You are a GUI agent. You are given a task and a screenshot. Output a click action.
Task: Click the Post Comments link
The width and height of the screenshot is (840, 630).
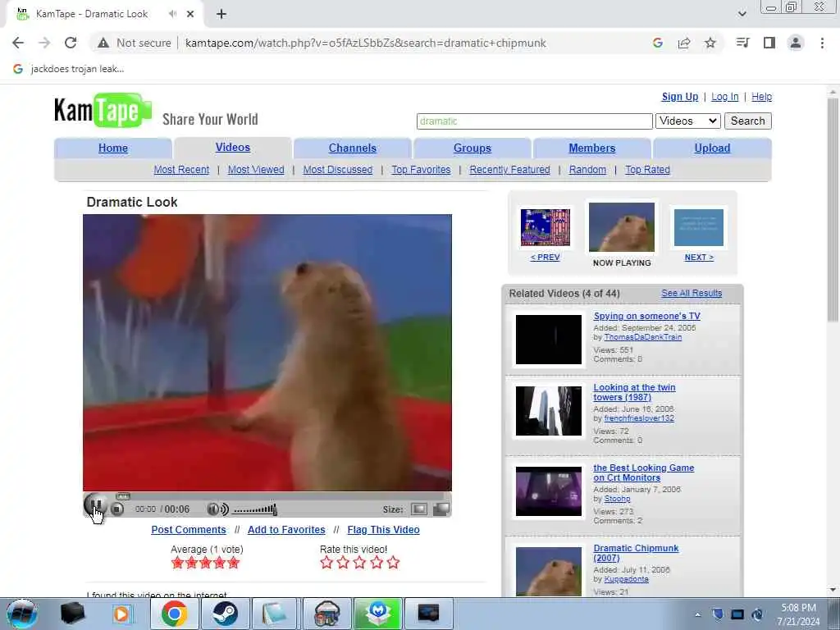point(189,530)
